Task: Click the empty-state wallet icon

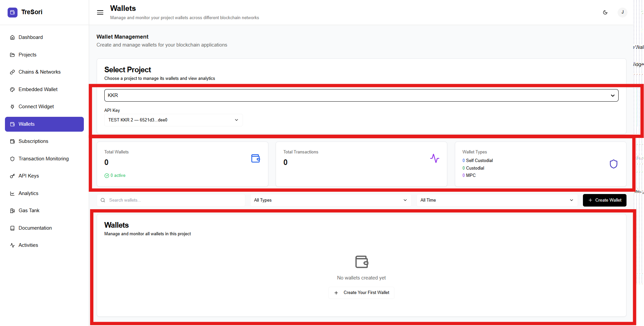Action: coord(361,262)
